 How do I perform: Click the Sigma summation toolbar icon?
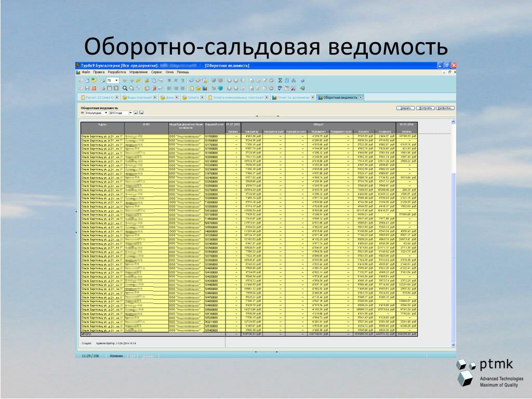click(x=280, y=81)
